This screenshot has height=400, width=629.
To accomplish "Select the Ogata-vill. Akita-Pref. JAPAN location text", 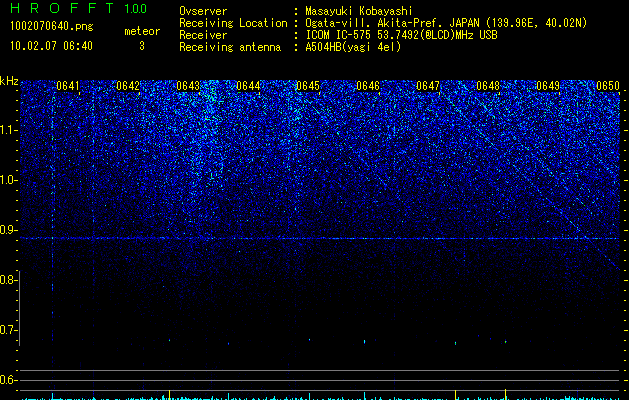I will [x=446, y=23].
